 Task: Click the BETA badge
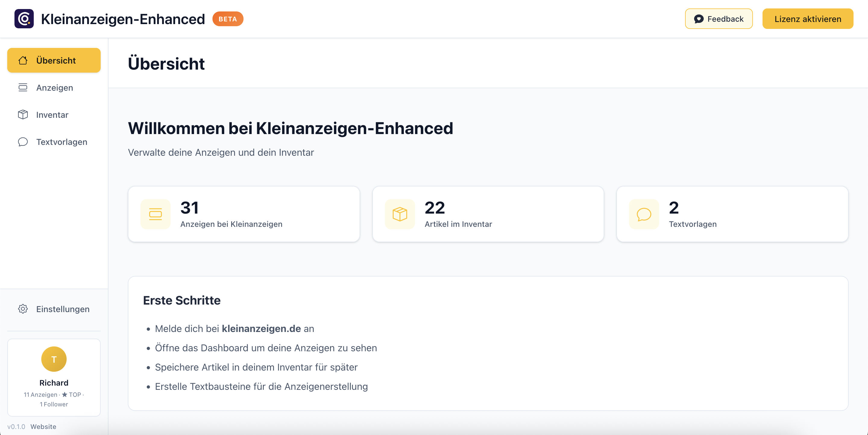pyautogui.click(x=228, y=19)
